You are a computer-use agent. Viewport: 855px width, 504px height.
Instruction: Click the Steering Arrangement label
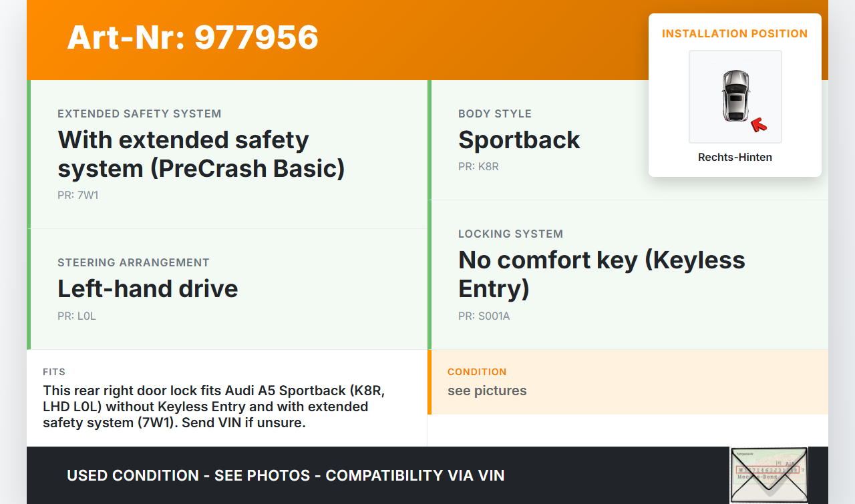coord(134,262)
